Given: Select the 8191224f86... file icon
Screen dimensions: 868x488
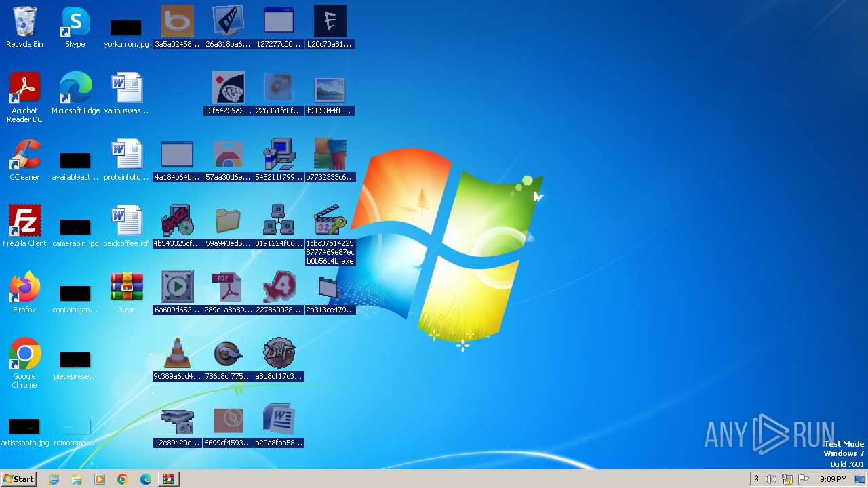Looking at the screenshot, I should pyautogui.click(x=279, y=221).
